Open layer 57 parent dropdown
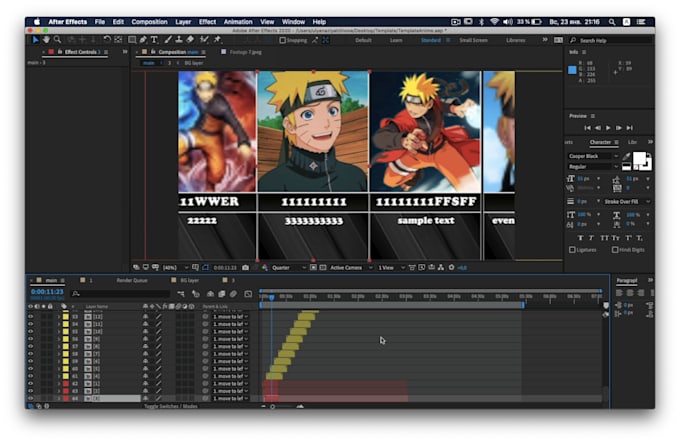 click(230, 346)
